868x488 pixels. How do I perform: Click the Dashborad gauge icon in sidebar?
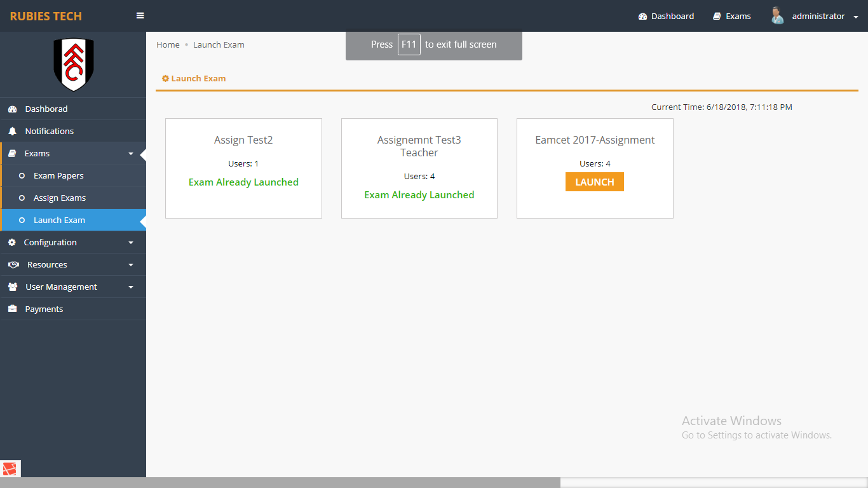coord(12,109)
